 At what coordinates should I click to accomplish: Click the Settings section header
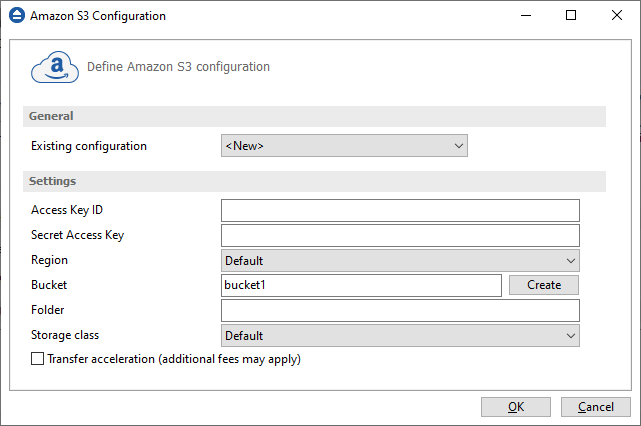pyautogui.click(x=314, y=181)
